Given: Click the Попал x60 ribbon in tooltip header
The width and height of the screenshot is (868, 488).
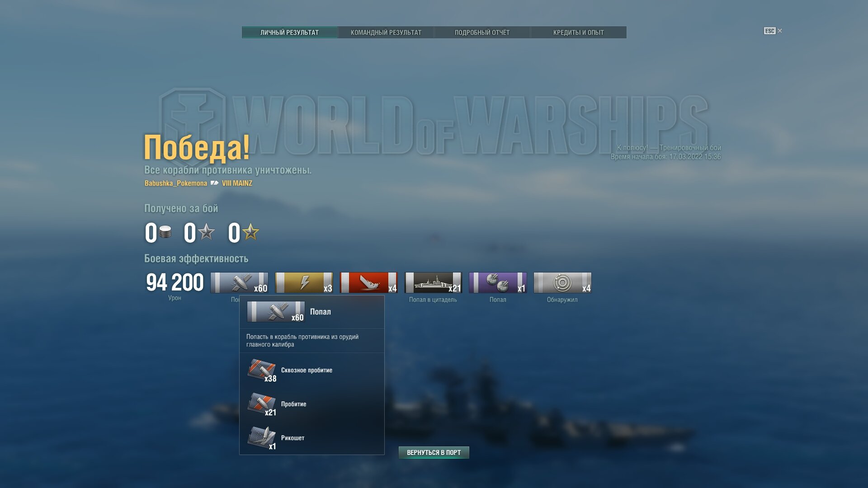Looking at the screenshot, I should (x=276, y=312).
